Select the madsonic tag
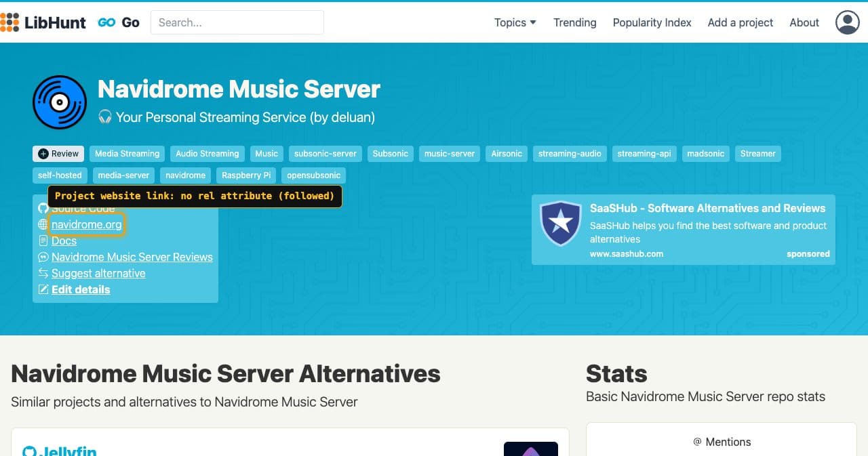The width and height of the screenshot is (868, 456). 706,154
